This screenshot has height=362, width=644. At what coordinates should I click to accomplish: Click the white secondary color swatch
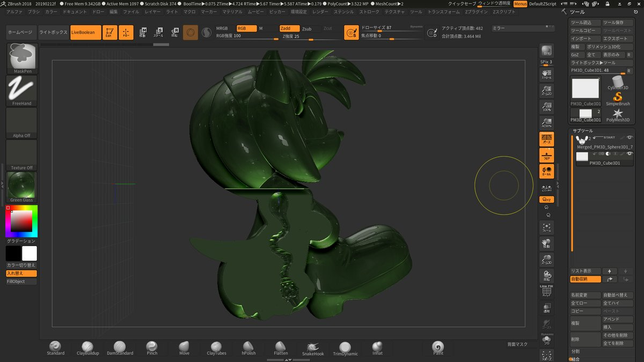(30, 254)
